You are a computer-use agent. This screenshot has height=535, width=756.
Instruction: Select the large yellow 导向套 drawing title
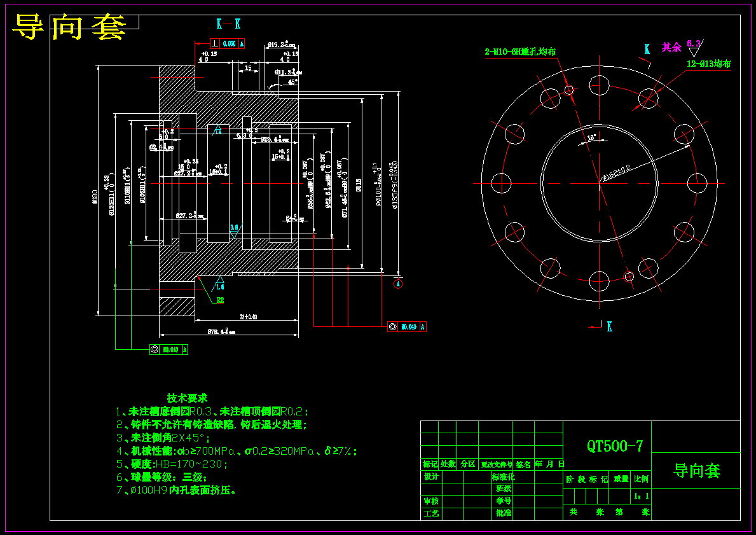click(69, 27)
